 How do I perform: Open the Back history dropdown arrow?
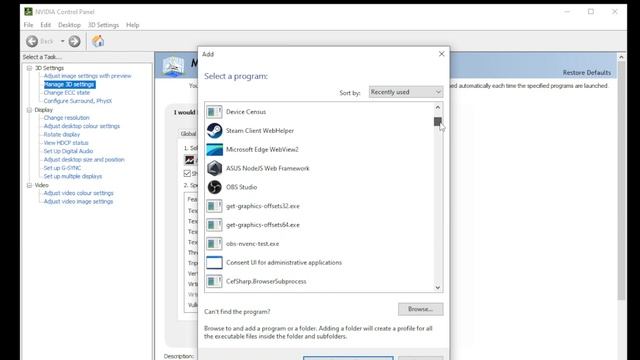62,41
